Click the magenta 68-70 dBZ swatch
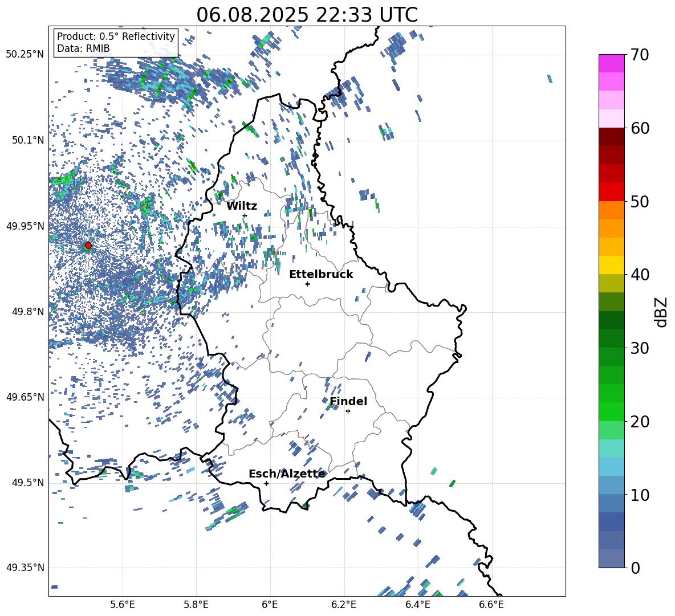This screenshot has width=675, height=616. tap(612, 63)
